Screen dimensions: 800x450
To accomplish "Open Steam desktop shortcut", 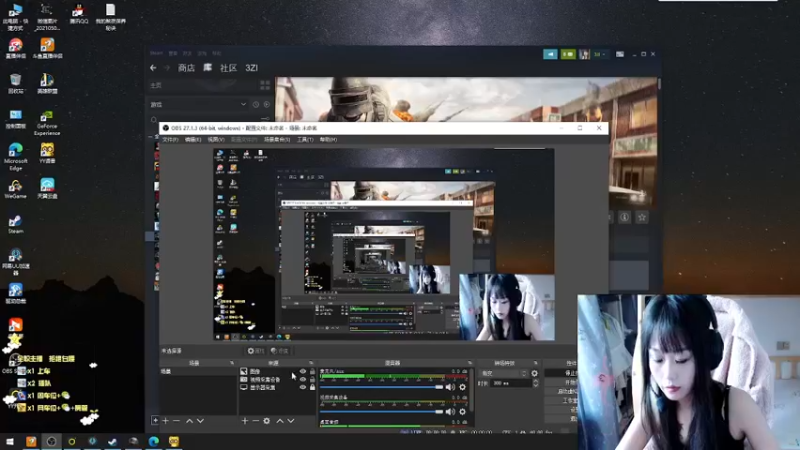I will pyautogui.click(x=15, y=224).
